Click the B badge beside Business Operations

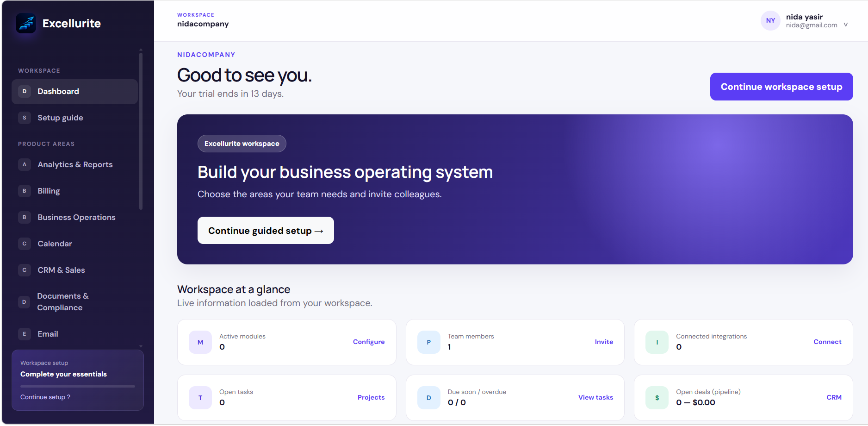point(25,217)
